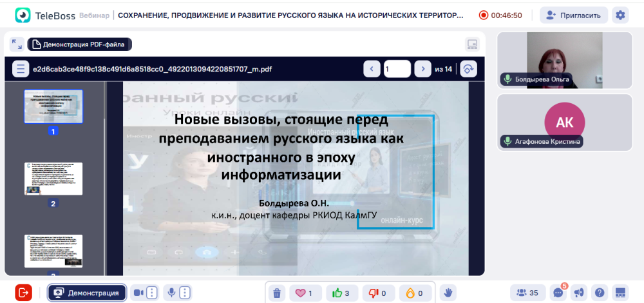The width and height of the screenshot is (644, 303).
Task: Toggle the picture-in-picture layout icon
Action: coord(472,44)
